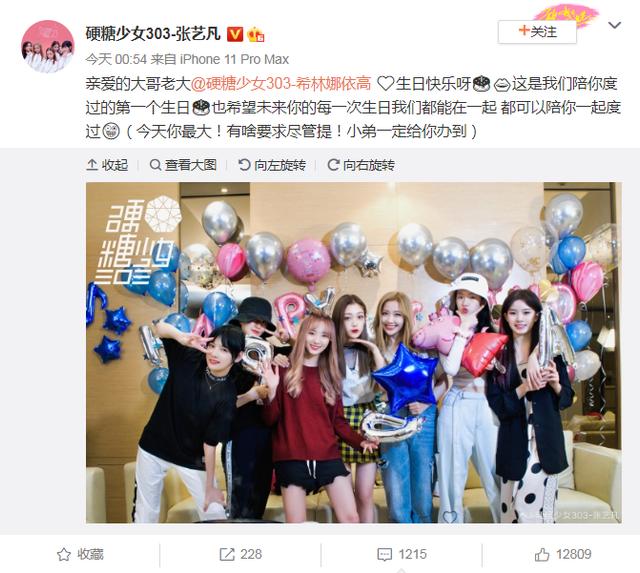Viewport: 640px width, 573px height.
Task: Click the birthday group photo
Action: (x=354, y=353)
